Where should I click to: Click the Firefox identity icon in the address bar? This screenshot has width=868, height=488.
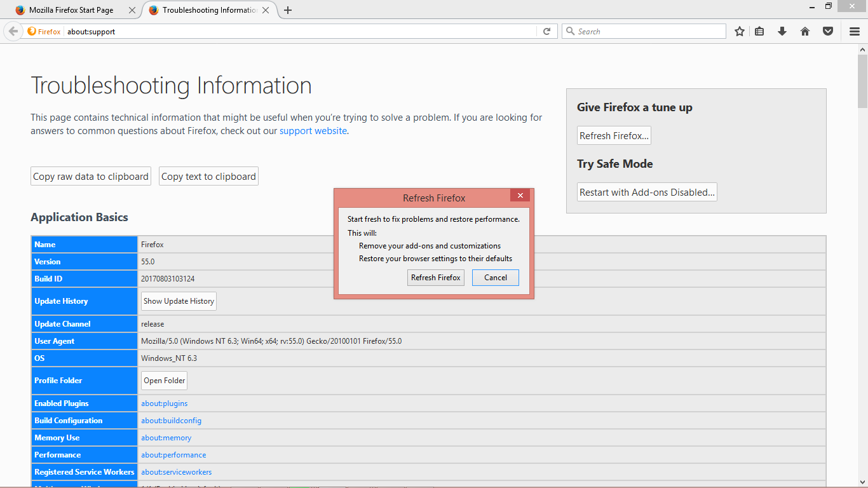coord(32,31)
